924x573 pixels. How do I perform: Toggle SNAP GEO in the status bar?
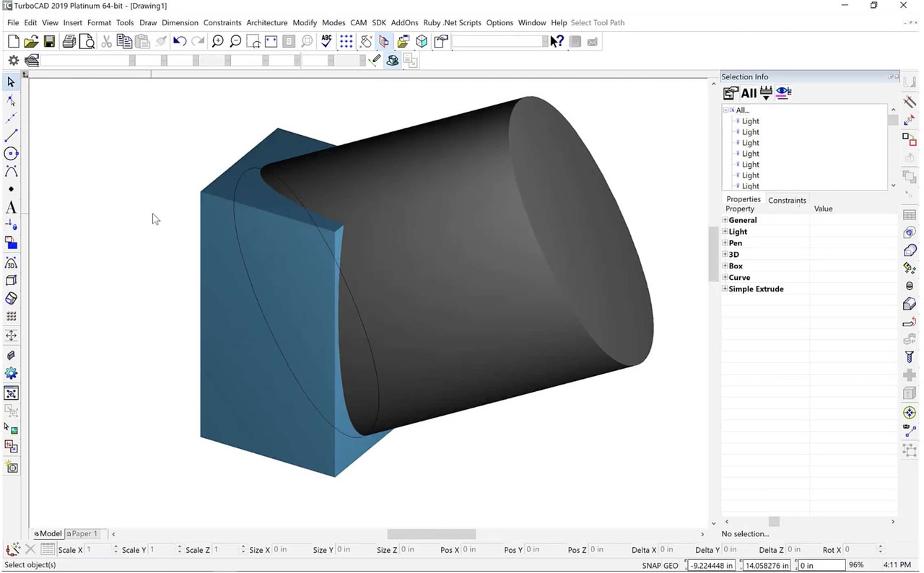tap(659, 565)
